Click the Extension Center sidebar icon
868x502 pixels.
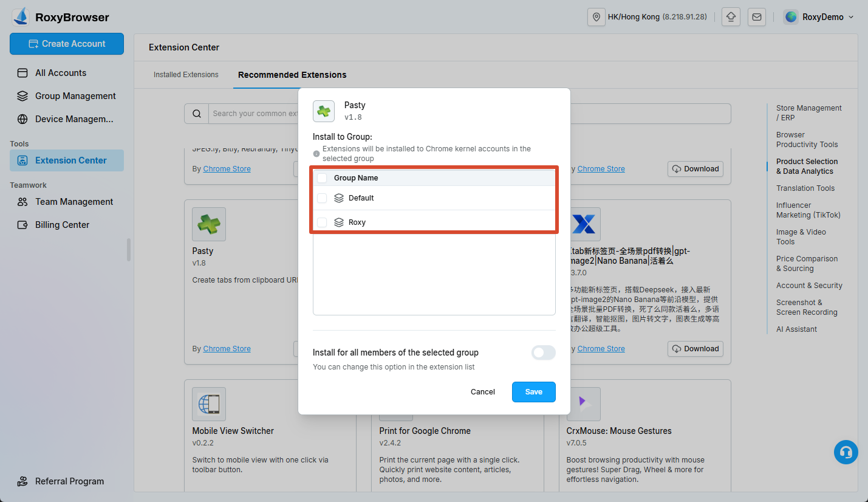point(22,160)
